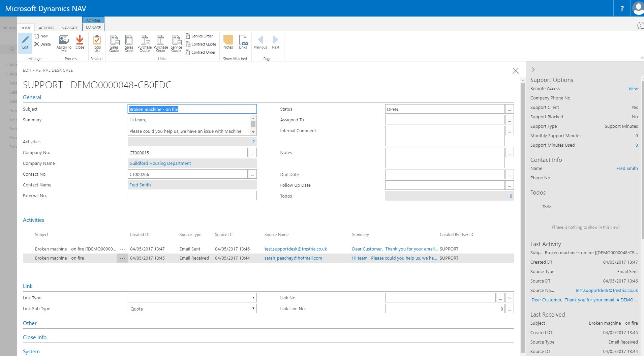
Task: Open Company No. lookup button
Action: (x=252, y=153)
